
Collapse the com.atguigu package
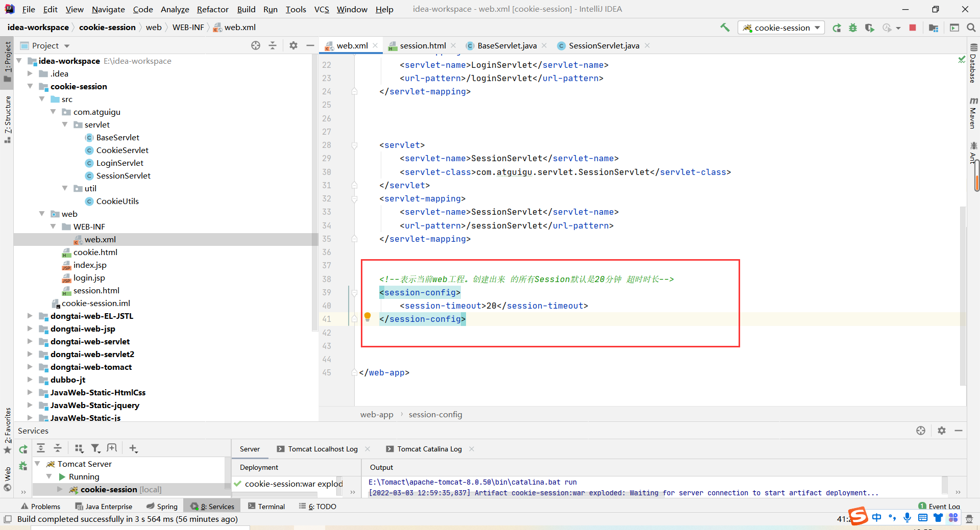53,112
